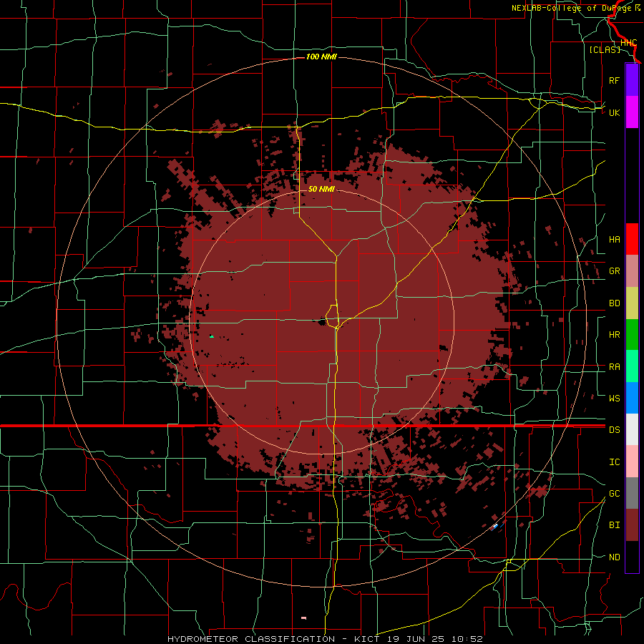This screenshot has width=644, height=644.
Task: Click the GC gray legend swatch
Action: (632, 493)
